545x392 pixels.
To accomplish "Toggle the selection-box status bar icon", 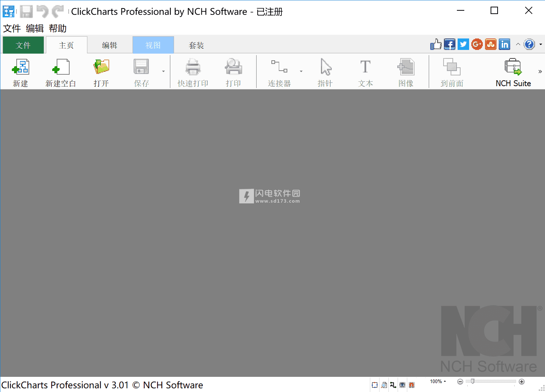I will [x=375, y=385].
